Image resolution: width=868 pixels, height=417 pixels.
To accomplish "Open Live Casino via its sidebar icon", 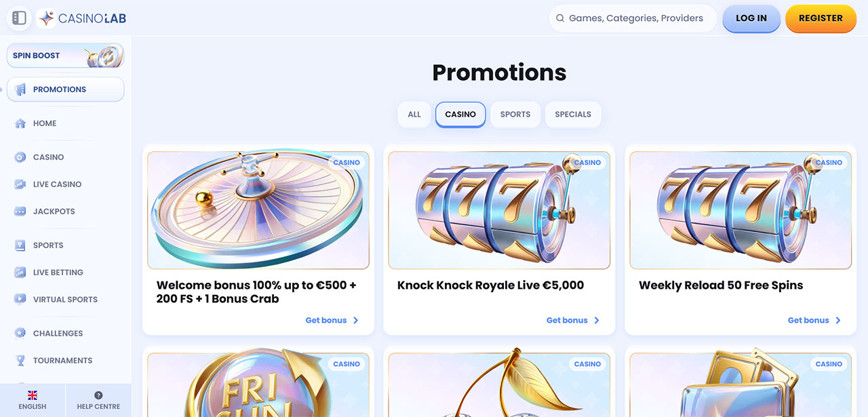I will (20, 184).
